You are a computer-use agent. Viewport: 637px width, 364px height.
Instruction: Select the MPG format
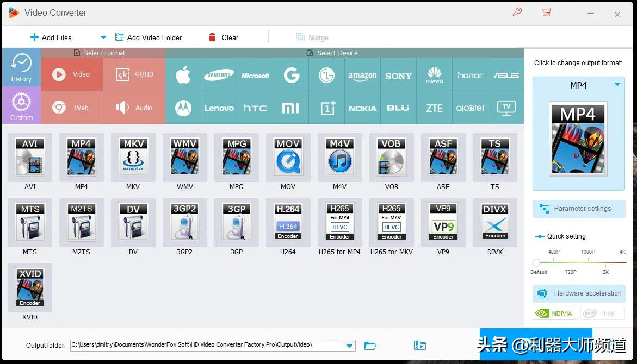coord(237,157)
